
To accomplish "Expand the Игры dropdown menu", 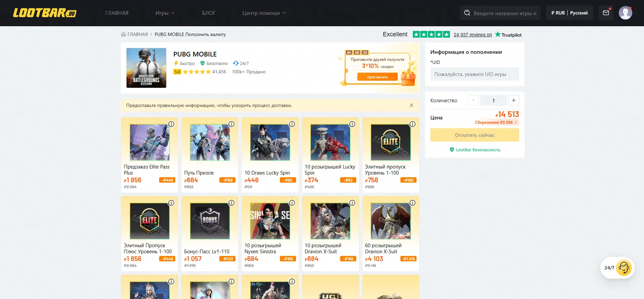I will pyautogui.click(x=165, y=13).
